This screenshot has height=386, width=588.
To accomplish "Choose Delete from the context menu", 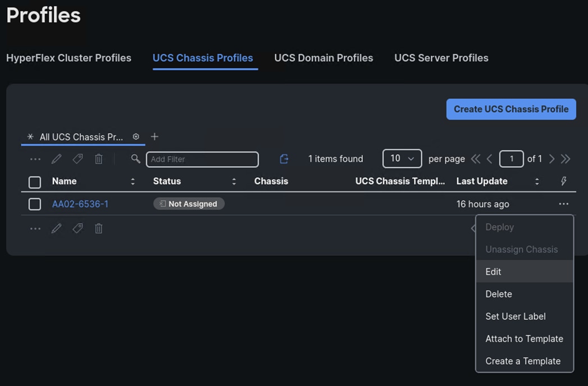I will (524, 294).
